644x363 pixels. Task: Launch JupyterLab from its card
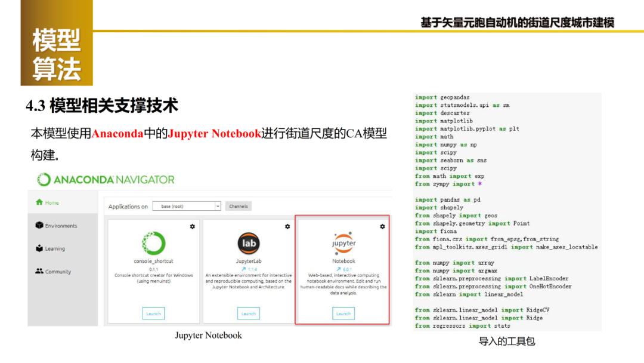point(249,313)
